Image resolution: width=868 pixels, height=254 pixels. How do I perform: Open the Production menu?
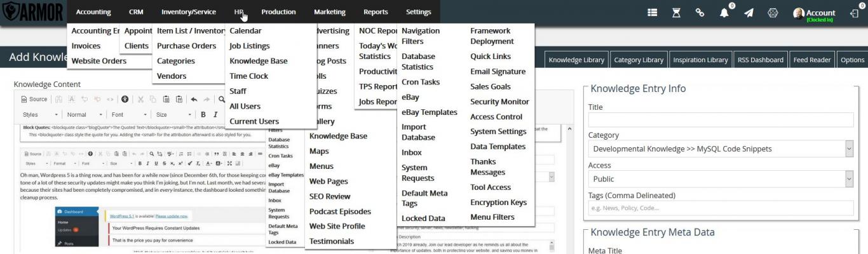click(x=278, y=12)
